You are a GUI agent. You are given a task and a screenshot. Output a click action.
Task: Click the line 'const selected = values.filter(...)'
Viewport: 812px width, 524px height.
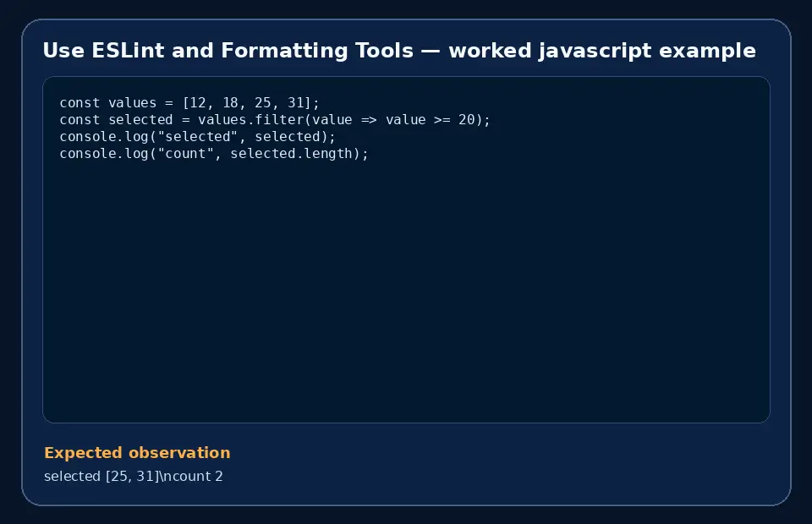pyautogui.click(x=274, y=120)
